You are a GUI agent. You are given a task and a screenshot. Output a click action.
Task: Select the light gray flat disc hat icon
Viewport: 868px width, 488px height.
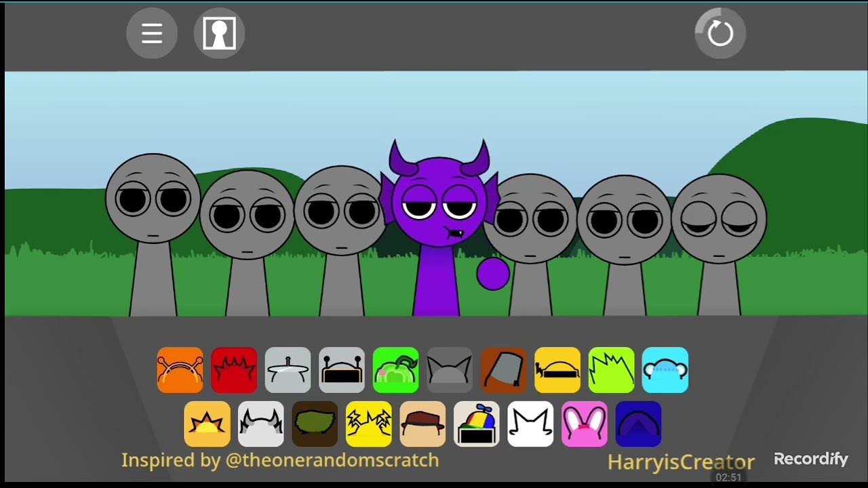(x=288, y=370)
